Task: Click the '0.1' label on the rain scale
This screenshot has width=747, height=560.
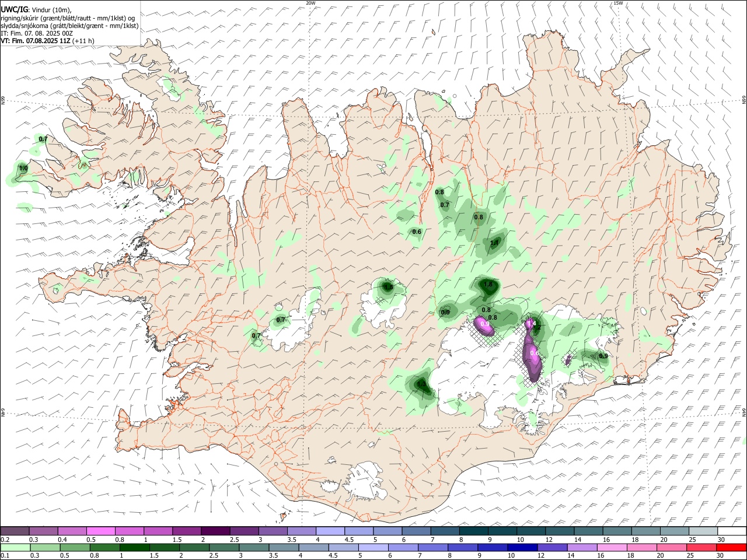Action: click(5, 556)
